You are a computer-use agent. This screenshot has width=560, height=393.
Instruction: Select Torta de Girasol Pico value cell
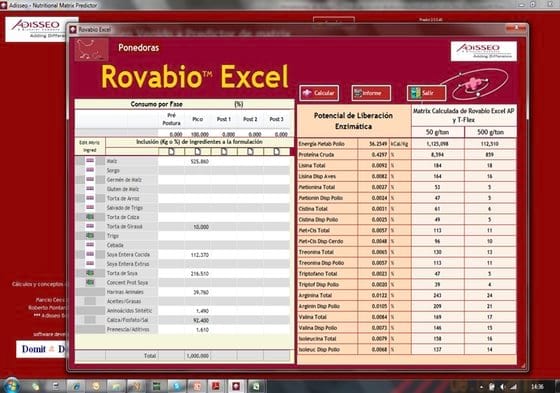(x=198, y=227)
